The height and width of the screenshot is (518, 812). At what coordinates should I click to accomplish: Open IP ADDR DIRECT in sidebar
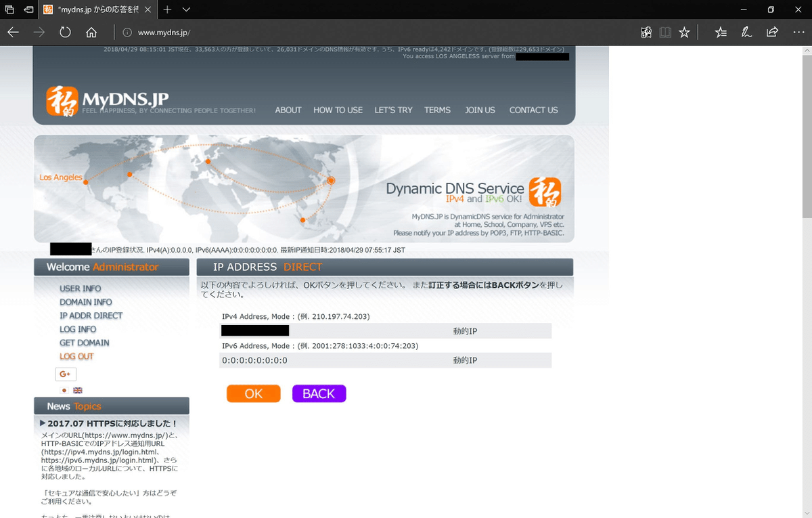pyautogui.click(x=91, y=316)
